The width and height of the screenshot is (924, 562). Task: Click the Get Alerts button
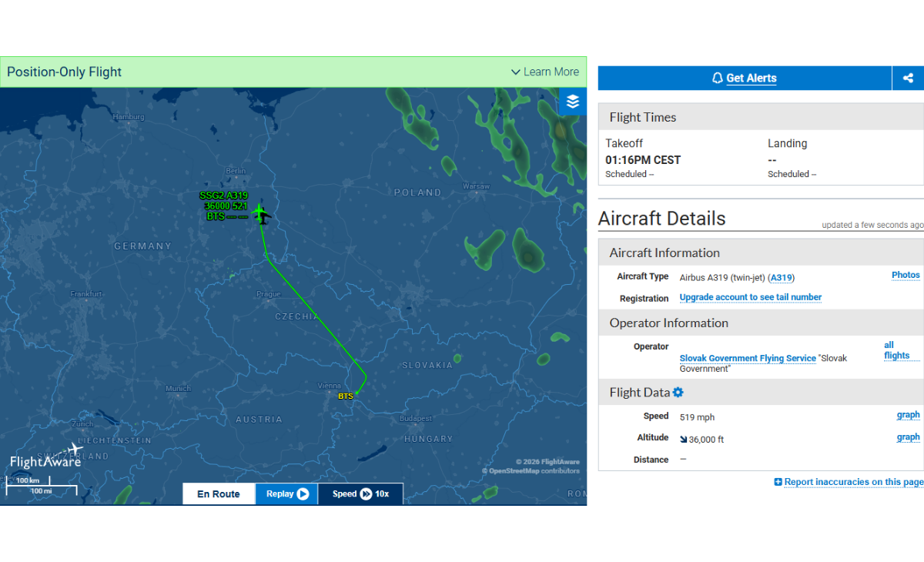(745, 78)
